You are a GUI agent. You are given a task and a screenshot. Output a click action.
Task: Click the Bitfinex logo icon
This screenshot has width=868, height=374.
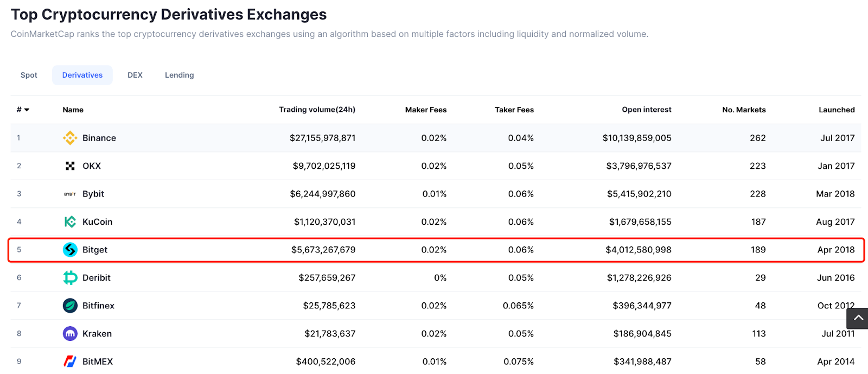[x=70, y=306]
